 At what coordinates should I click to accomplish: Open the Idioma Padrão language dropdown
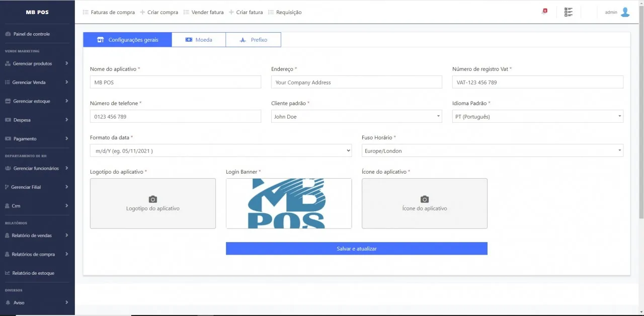coord(538,117)
